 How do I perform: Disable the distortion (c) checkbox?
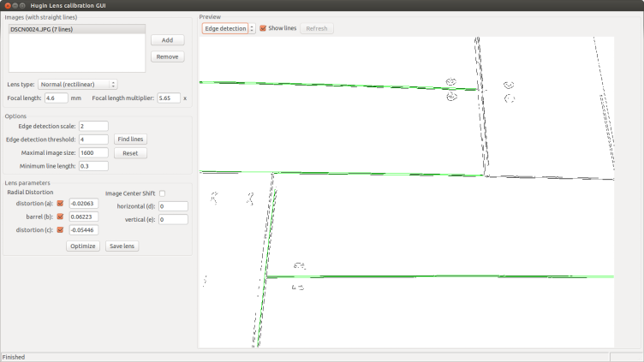(x=60, y=230)
